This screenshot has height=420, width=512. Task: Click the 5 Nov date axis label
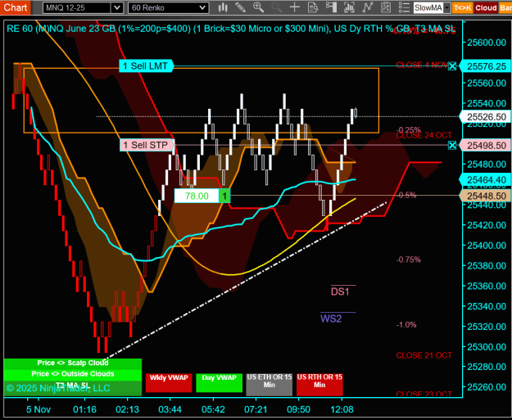(39, 409)
